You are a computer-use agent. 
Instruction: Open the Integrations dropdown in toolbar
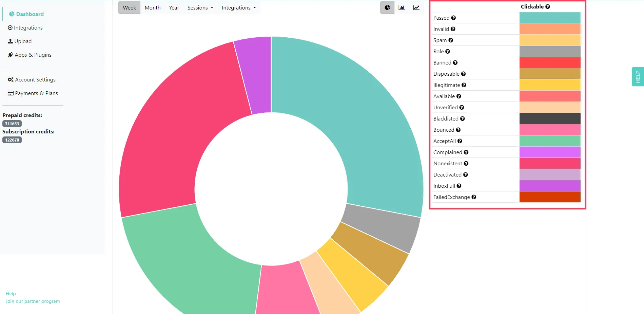pos(239,7)
